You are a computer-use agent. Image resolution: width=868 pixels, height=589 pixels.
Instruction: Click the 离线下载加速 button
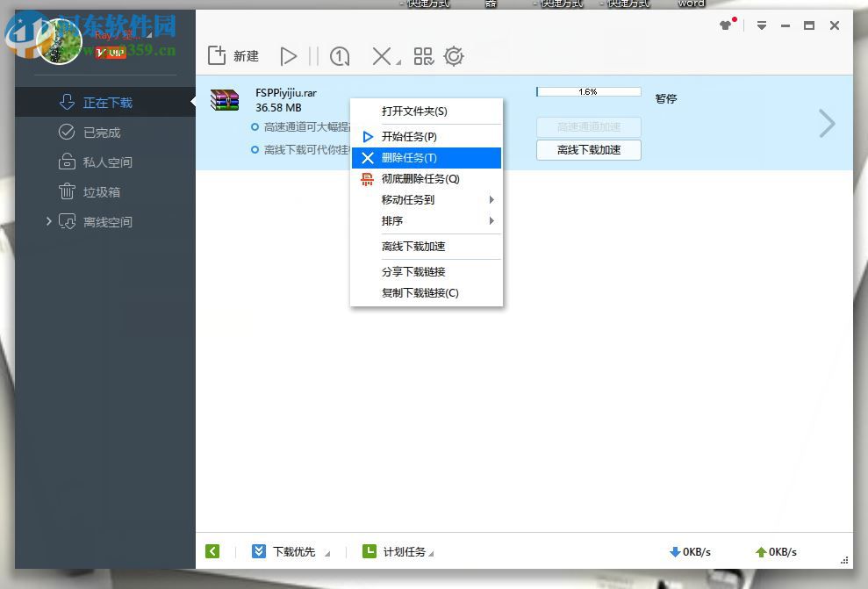tap(588, 150)
